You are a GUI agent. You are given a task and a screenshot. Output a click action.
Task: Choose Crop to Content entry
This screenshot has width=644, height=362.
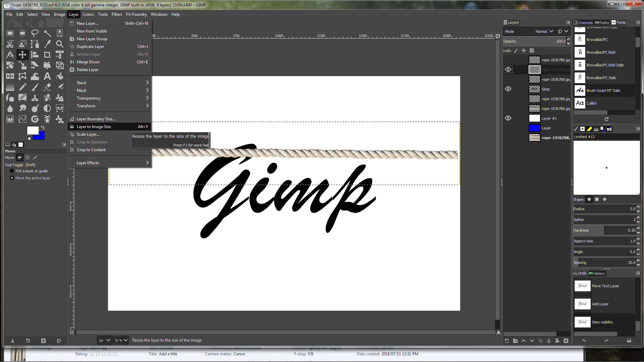(x=110, y=150)
